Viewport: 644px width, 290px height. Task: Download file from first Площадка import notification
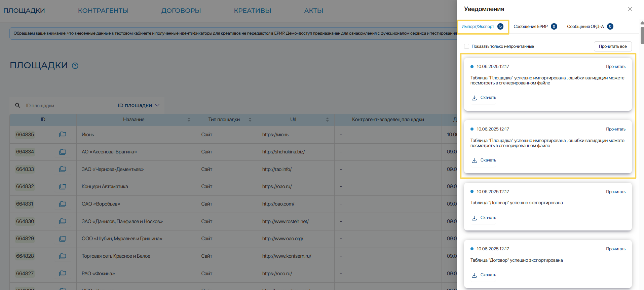click(x=484, y=98)
